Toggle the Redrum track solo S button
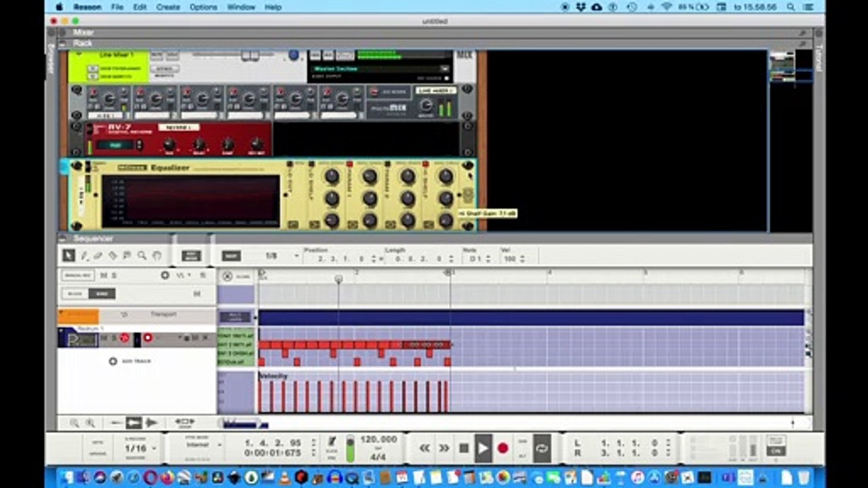Viewport: 868px width, 488px height. coord(113,338)
